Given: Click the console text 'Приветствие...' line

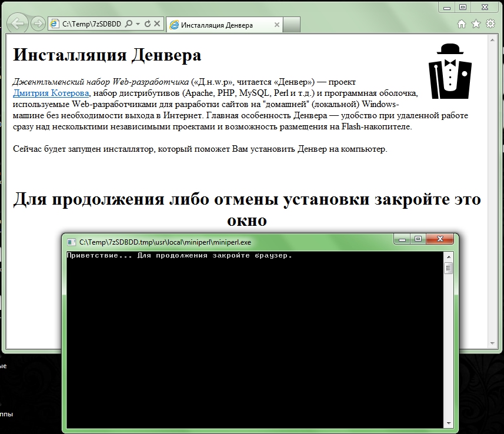Looking at the screenshot, I should 179,256.
